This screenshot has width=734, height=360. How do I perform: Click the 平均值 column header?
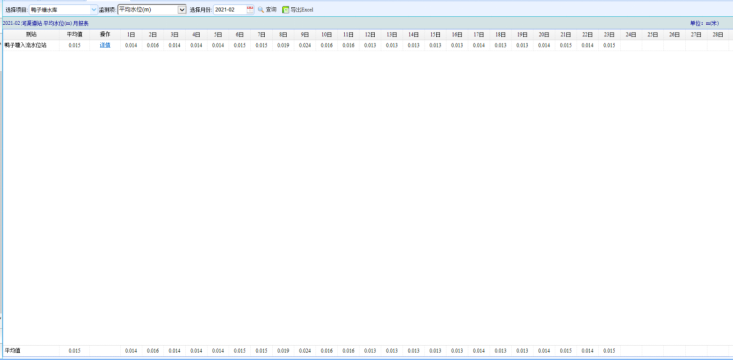(74, 35)
